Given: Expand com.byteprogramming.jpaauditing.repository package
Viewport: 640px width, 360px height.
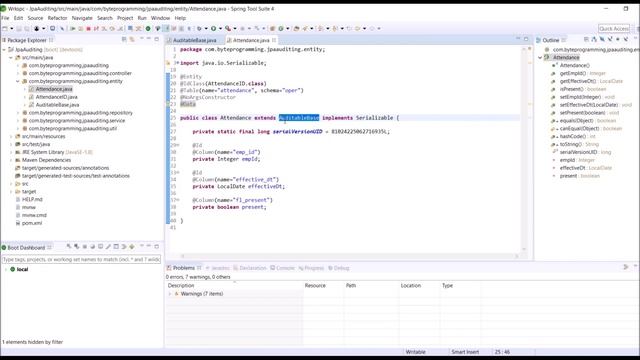Looking at the screenshot, I should (x=18, y=113).
